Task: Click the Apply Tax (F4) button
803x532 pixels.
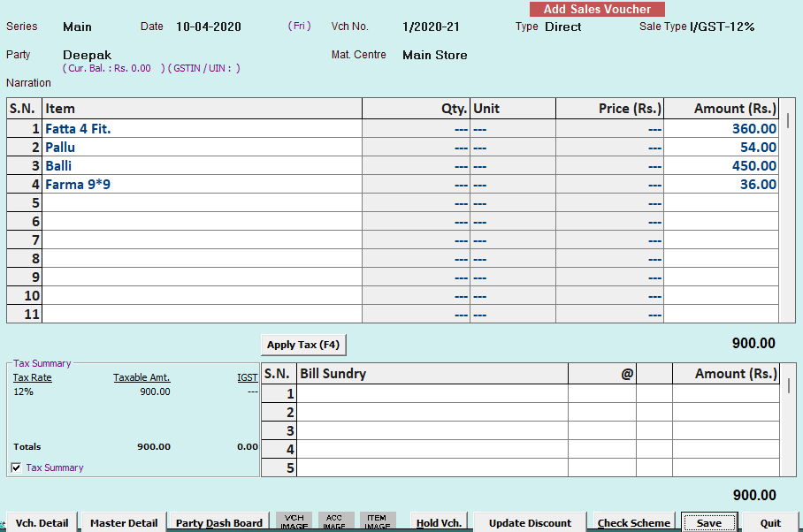Action: tap(304, 345)
